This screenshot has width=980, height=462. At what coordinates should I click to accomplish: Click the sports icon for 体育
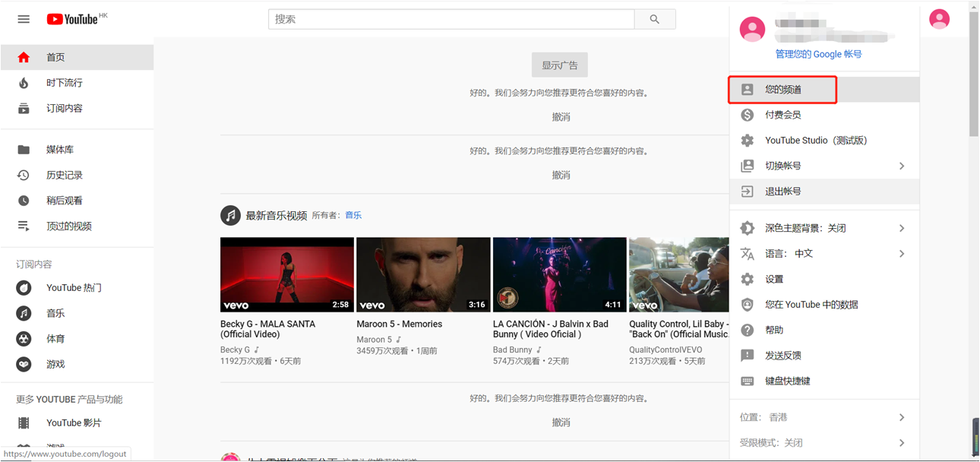(24, 339)
